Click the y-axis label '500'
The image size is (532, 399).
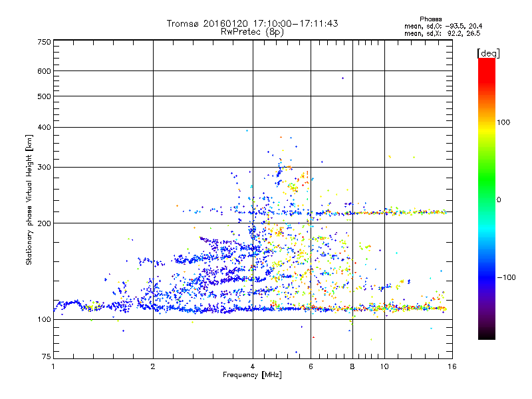point(44,96)
